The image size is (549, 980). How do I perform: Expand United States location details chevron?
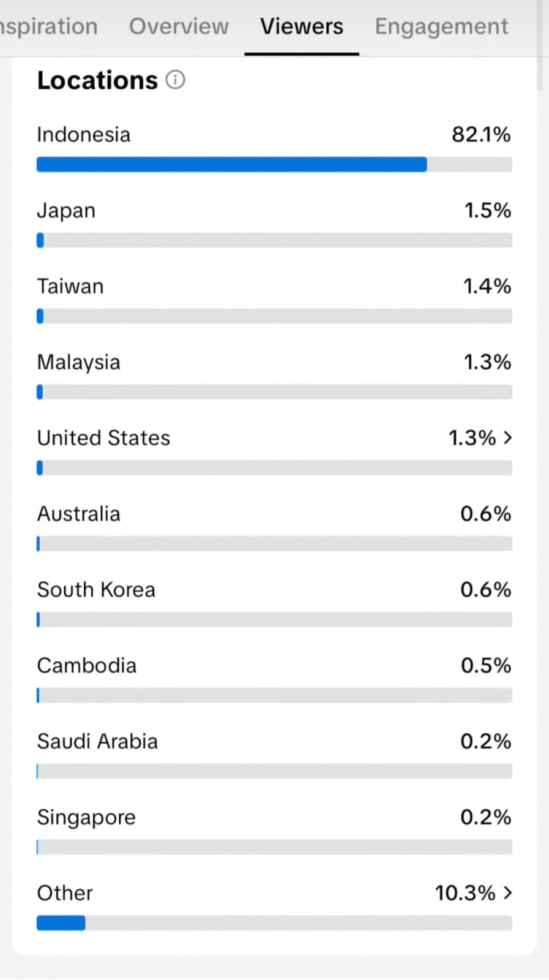point(507,438)
